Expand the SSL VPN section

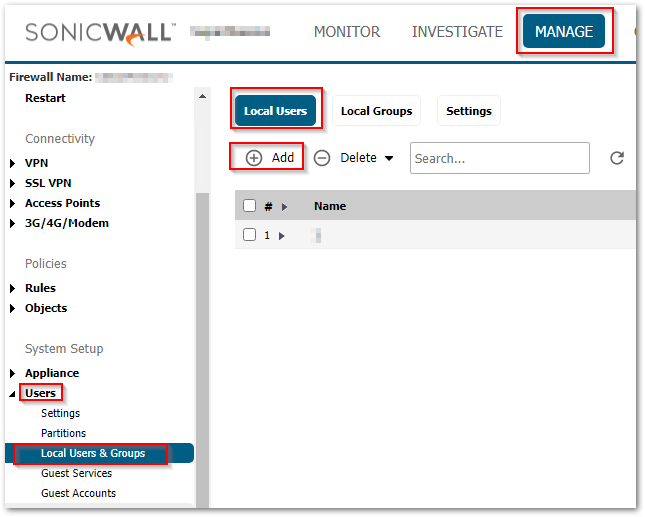click(13, 183)
